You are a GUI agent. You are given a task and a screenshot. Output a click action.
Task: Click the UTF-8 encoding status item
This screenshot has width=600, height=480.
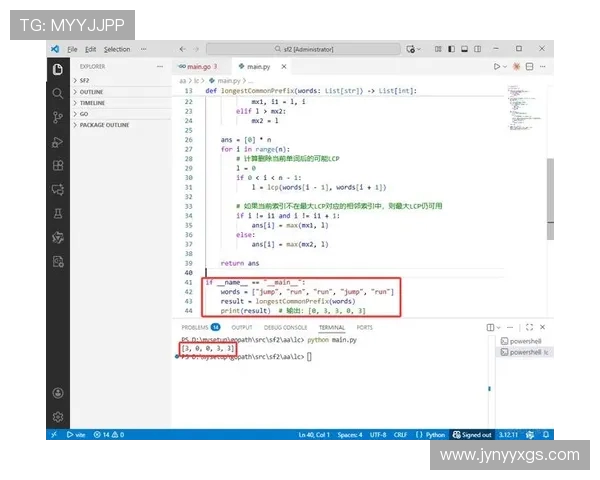[x=380, y=435]
